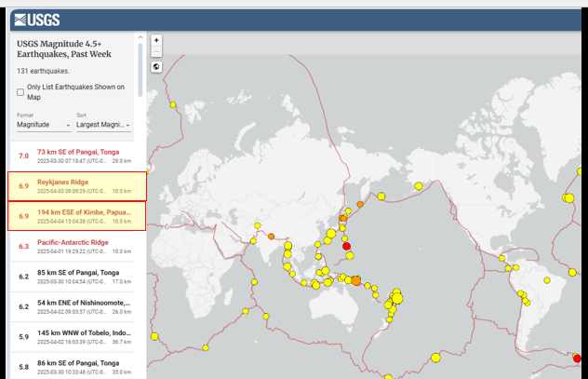This screenshot has width=588, height=379.
Task: Select 5.9 145 km WNW of Tobelo entry
Action: 72,336
